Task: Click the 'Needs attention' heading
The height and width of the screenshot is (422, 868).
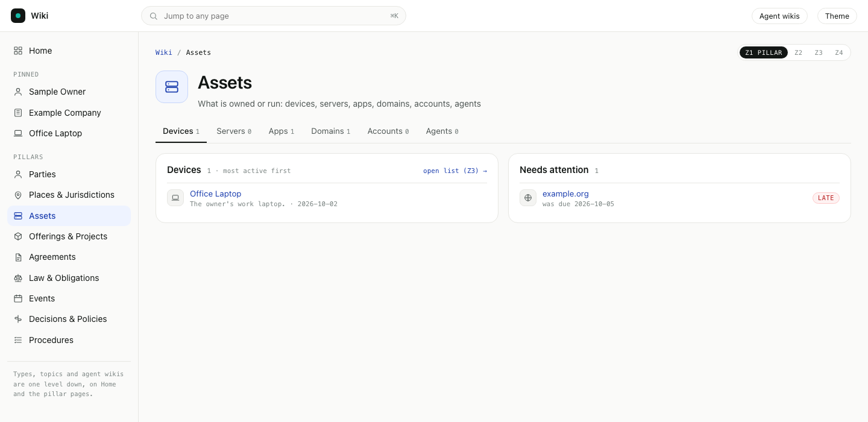Action: click(x=554, y=170)
